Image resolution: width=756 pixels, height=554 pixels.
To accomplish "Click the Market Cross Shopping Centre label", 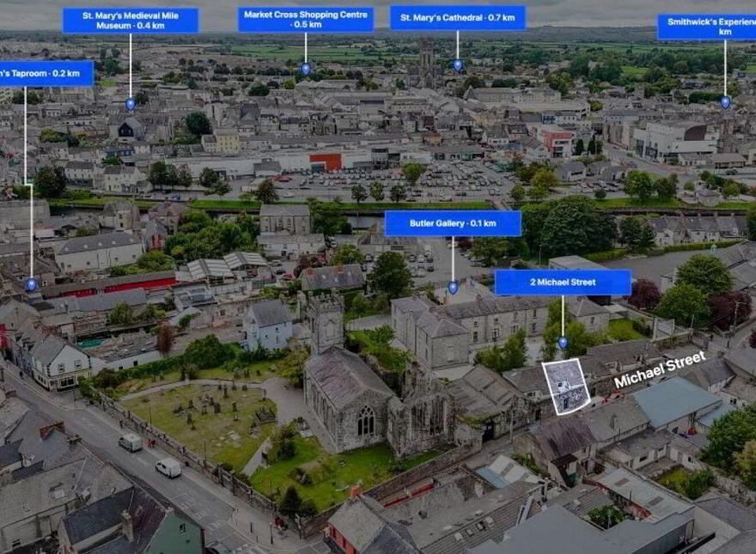I will click(306, 19).
